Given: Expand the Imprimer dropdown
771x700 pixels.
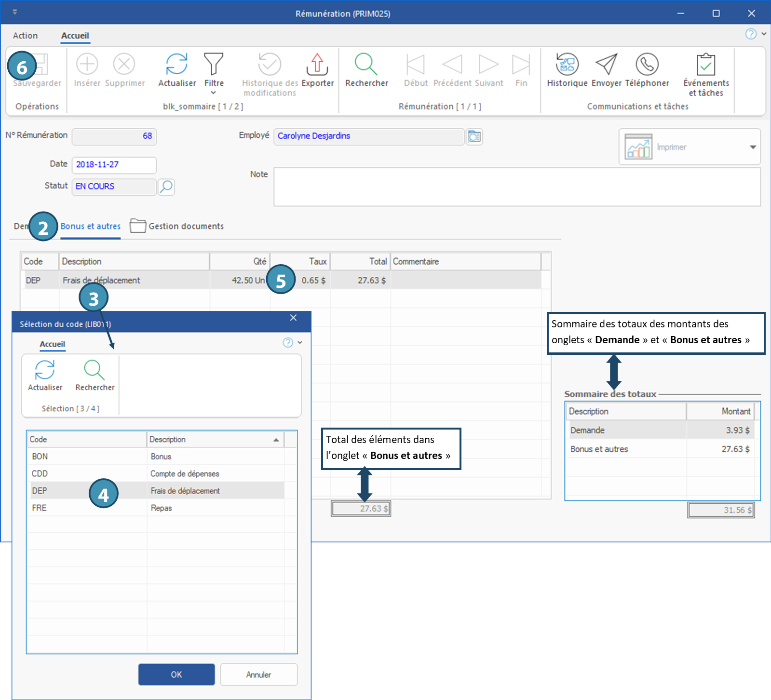Looking at the screenshot, I should [x=753, y=147].
